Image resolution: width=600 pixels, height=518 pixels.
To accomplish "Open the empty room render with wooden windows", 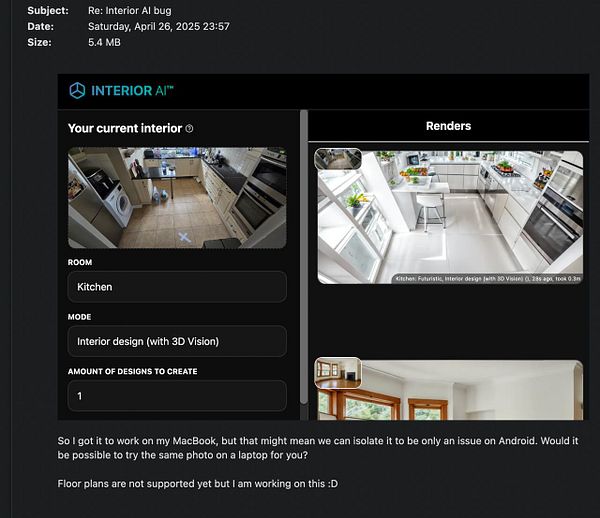I will point(450,390).
